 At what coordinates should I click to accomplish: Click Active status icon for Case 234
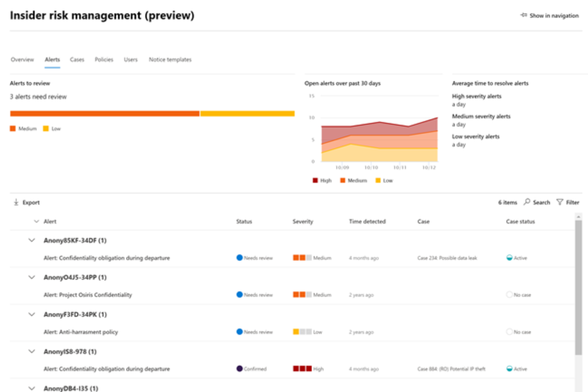tap(510, 258)
